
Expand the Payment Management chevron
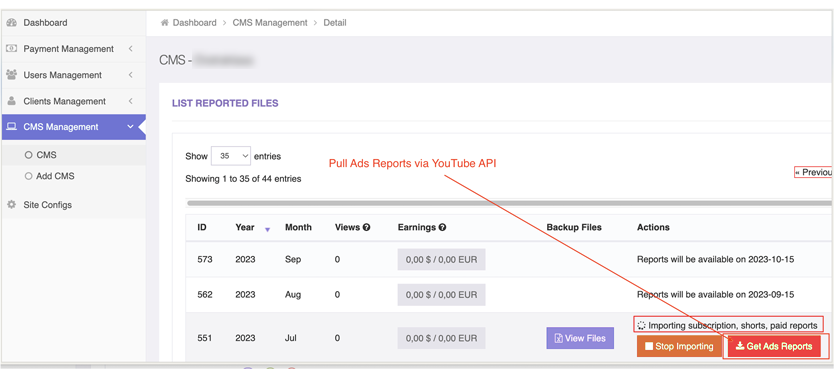131,48
